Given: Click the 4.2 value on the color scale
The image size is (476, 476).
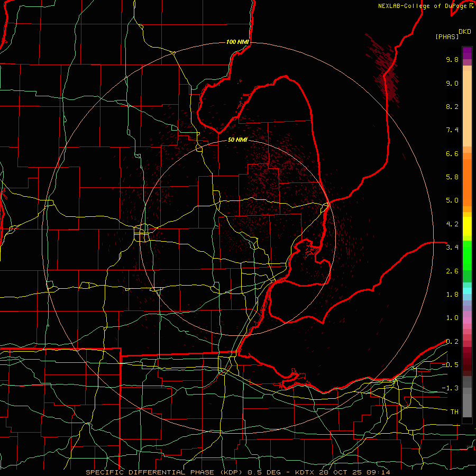Looking at the screenshot, I should pos(452,224).
